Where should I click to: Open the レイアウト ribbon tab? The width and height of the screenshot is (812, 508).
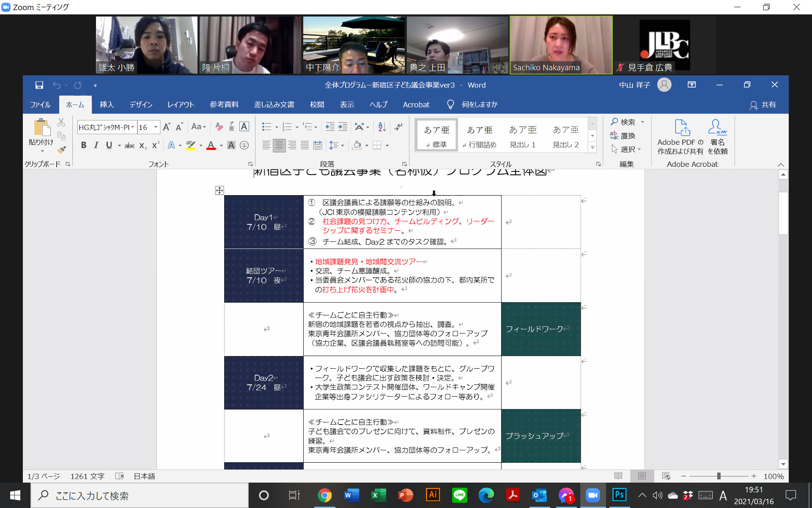[181, 105]
